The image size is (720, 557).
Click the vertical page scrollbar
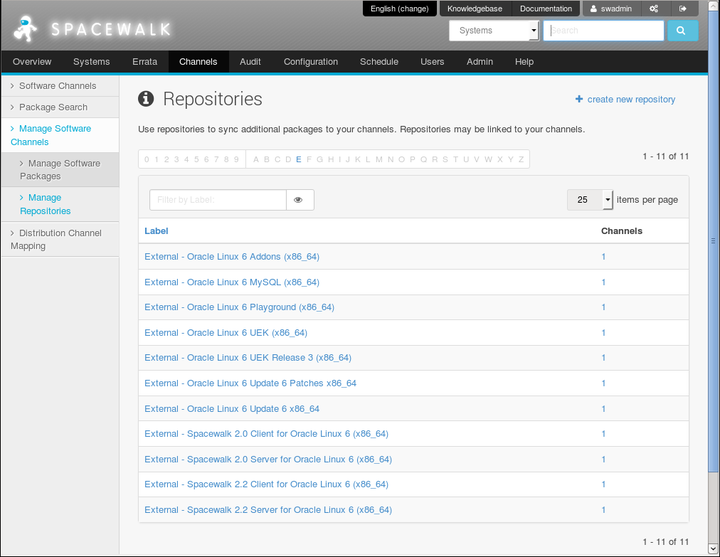tap(713, 240)
